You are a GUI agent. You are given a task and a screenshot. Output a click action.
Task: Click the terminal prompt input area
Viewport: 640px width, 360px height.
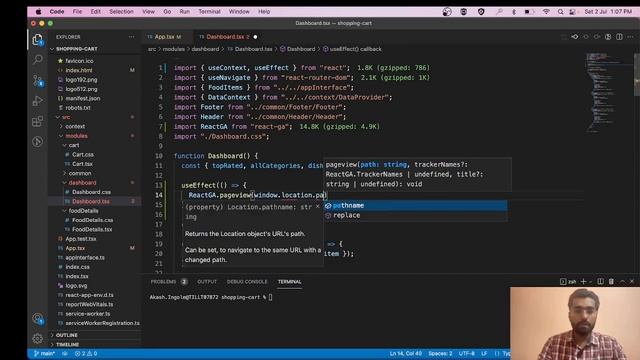[x=270, y=297]
